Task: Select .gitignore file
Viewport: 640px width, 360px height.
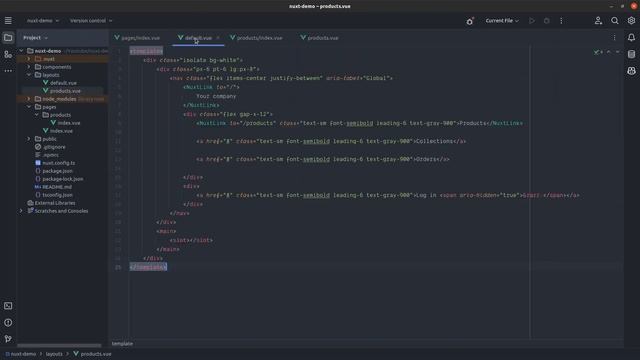Action: tap(54, 147)
